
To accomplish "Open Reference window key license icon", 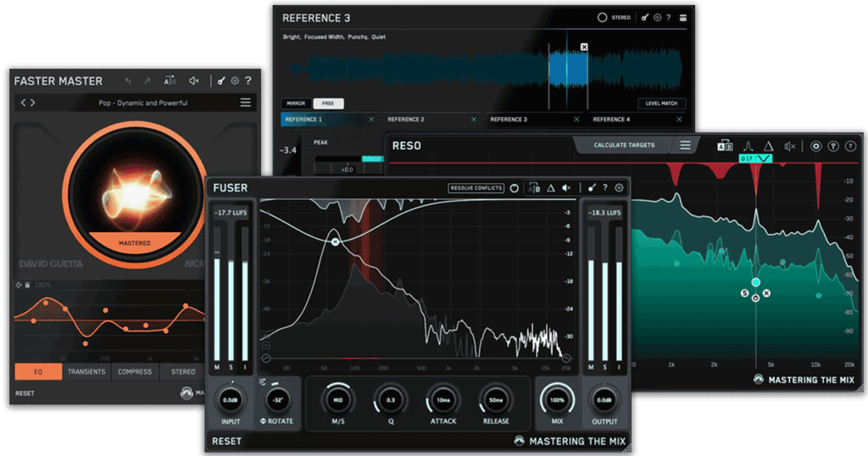I will [645, 18].
